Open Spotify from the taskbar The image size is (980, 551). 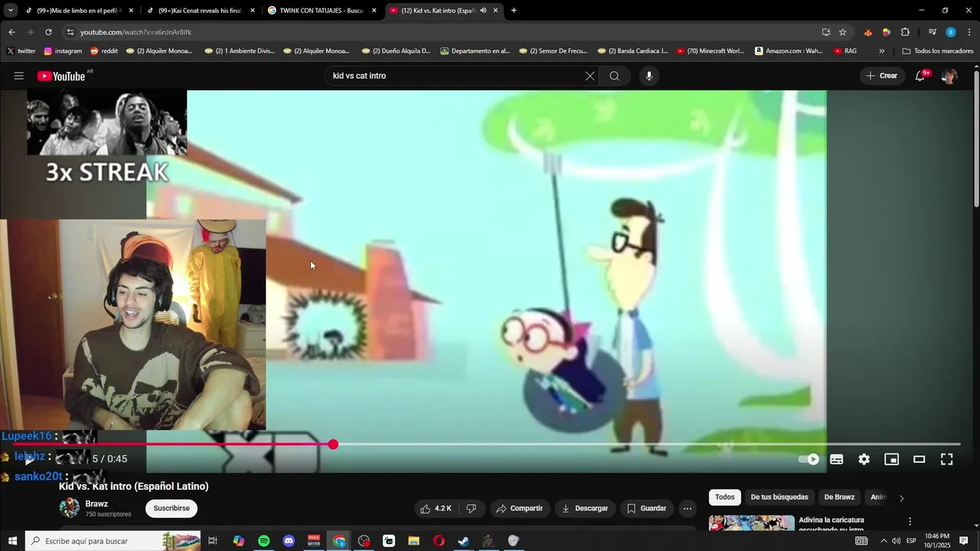point(263,541)
